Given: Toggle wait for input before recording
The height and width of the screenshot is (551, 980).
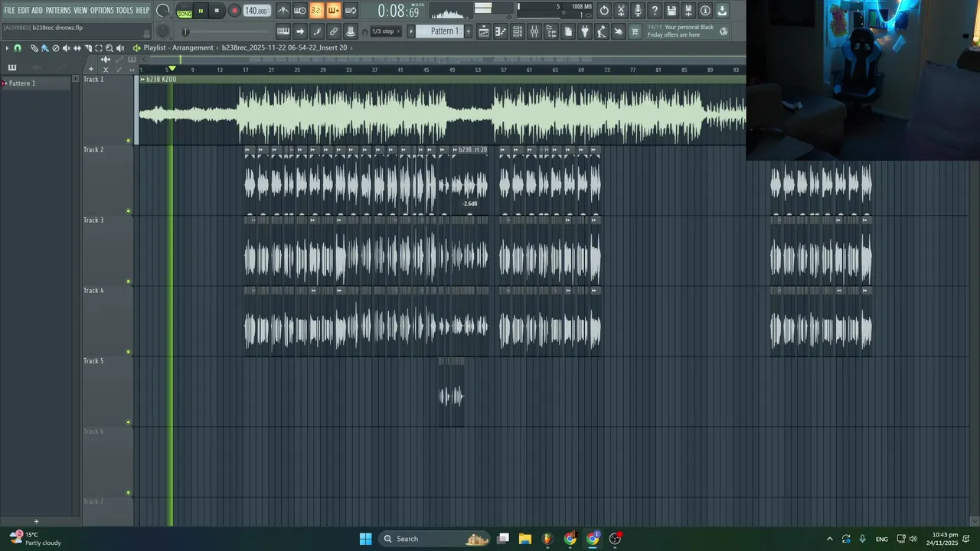Looking at the screenshot, I should pos(300,11).
